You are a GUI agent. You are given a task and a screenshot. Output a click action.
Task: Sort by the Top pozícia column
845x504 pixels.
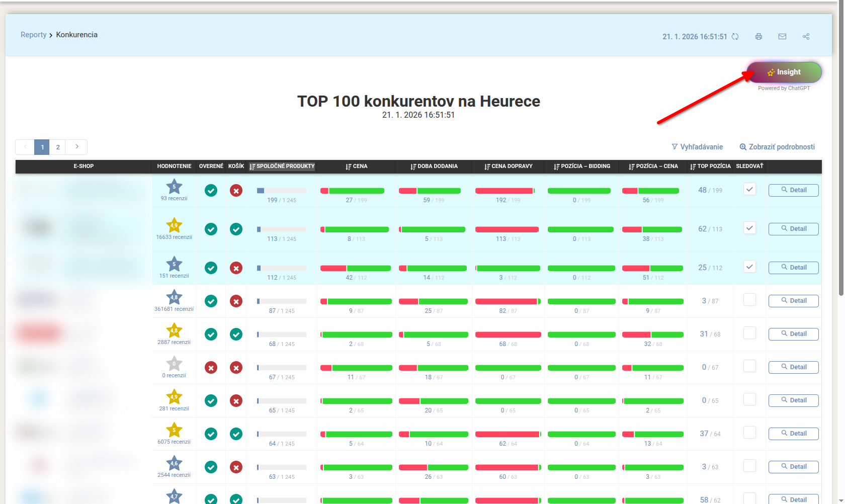click(x=710, y=166)
